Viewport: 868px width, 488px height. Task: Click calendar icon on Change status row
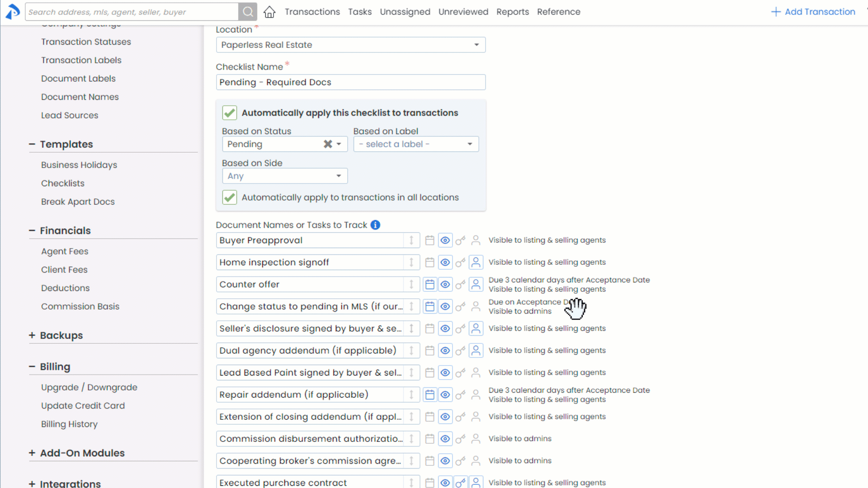pyautogui.click(x=429, y=306)
